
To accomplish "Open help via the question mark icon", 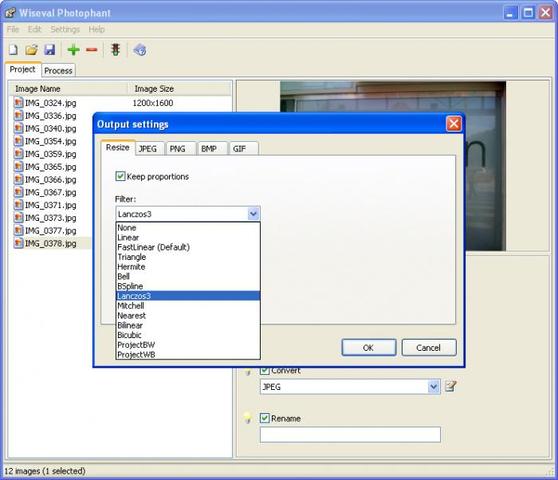I will pos(140,50).
